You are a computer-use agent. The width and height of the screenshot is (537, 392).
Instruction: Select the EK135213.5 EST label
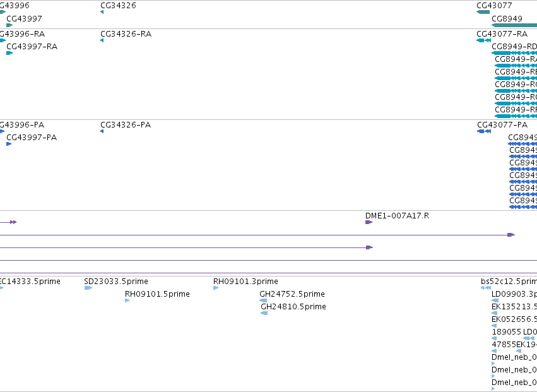[x=514, y=307]
